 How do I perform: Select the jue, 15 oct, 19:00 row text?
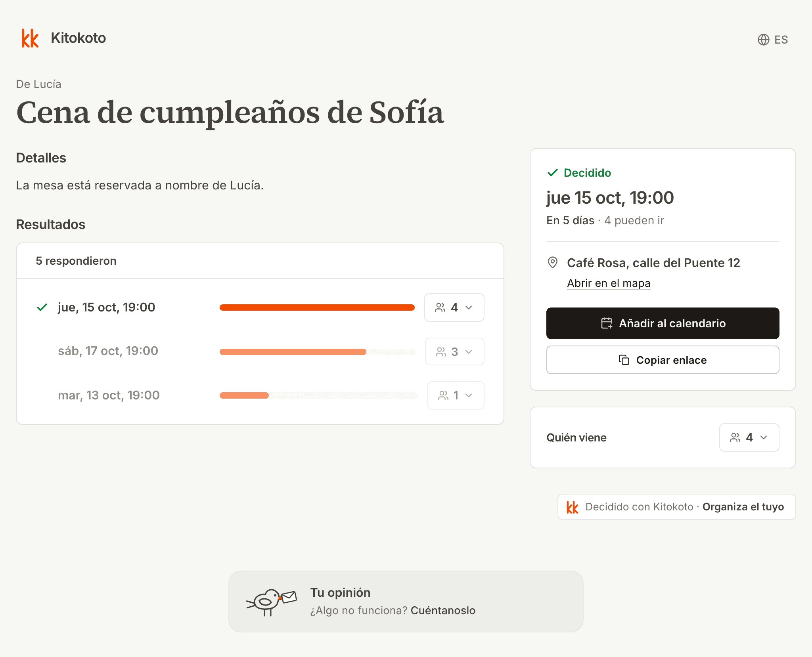pos(106,307)
